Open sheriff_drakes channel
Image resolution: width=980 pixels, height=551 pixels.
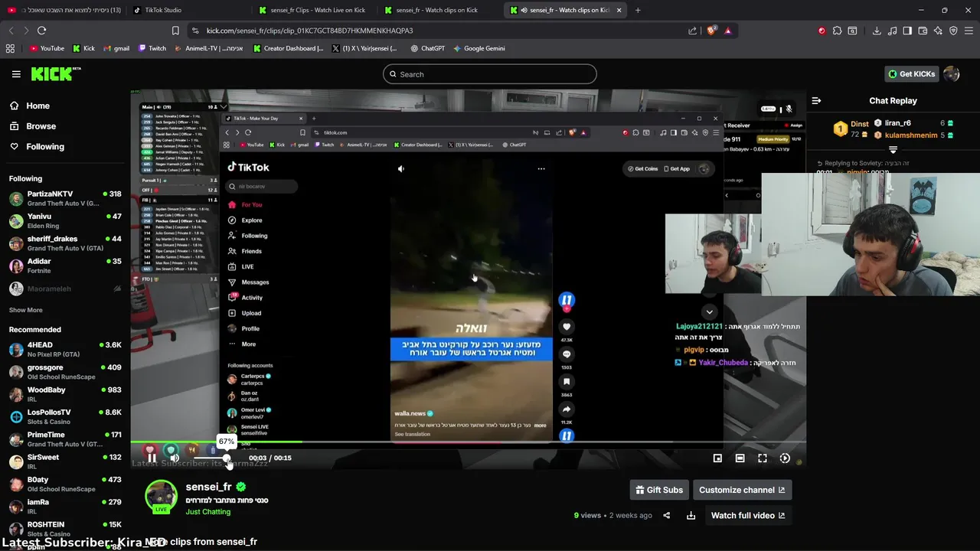(65, 243)
